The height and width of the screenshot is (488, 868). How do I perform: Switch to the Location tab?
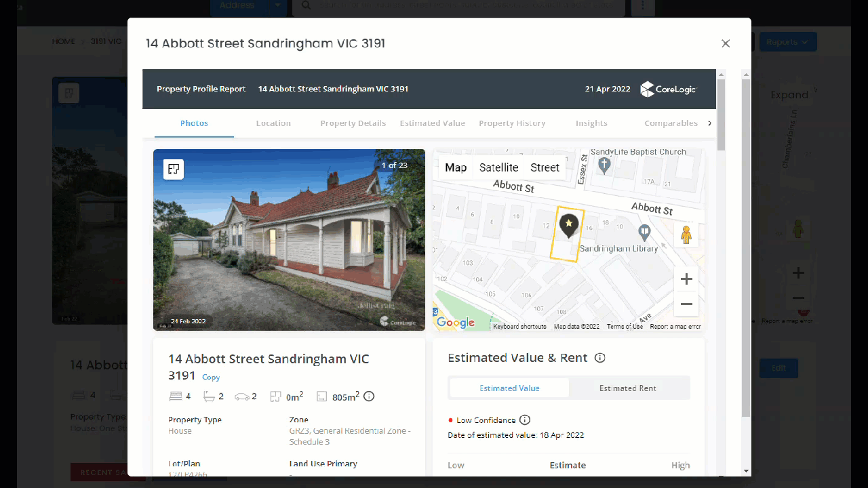(273, 123)
